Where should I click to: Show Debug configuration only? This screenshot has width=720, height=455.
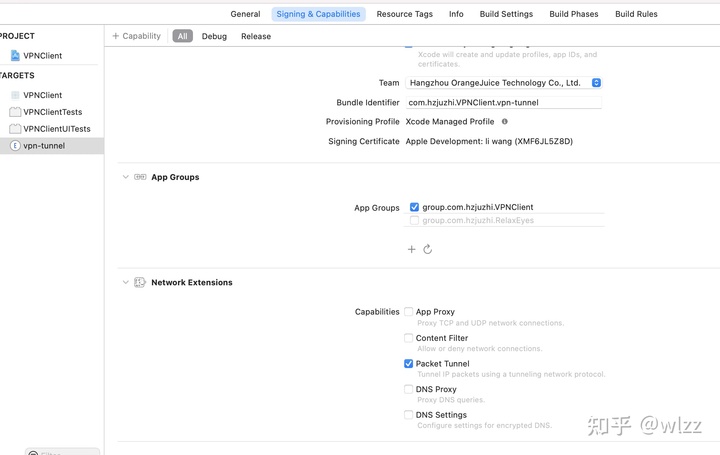(x=214, y=36)
